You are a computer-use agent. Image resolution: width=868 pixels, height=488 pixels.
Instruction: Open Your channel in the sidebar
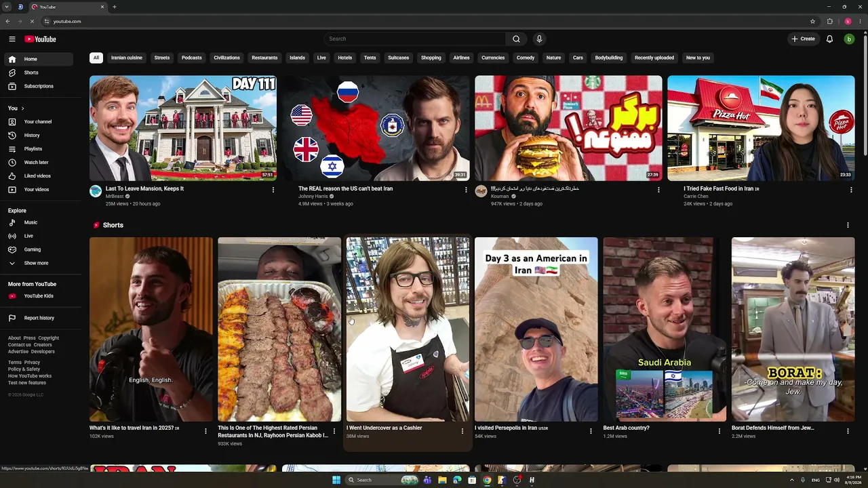(x=38, y=122)
